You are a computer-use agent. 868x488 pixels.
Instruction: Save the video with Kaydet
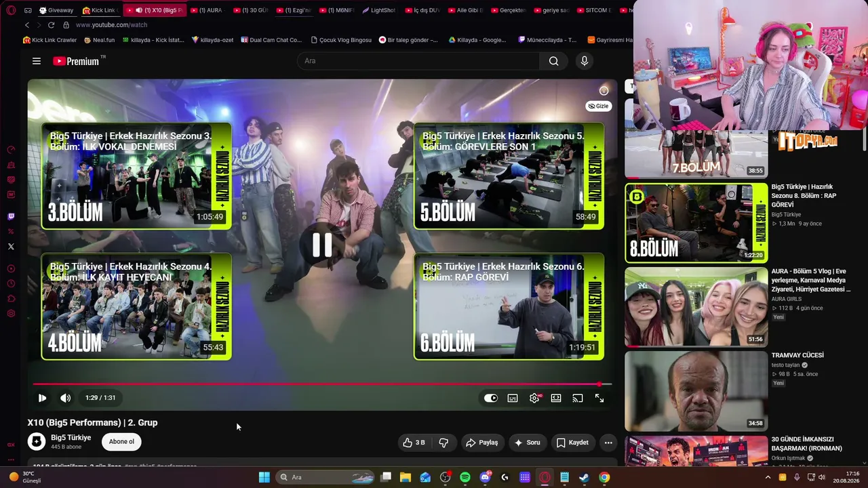pos(572,443)
